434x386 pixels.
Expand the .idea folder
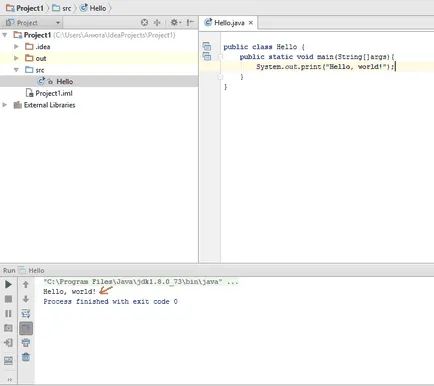[16, 47]
